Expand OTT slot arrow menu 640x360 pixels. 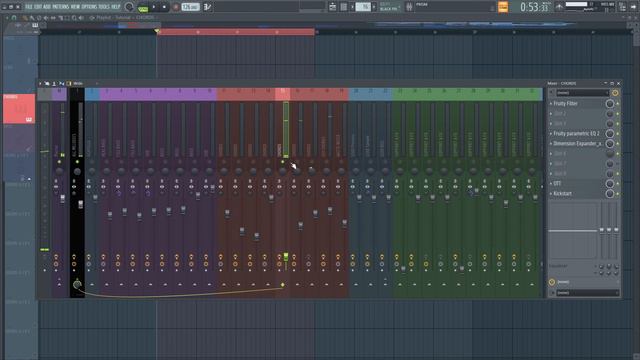(x=551, y=183)
